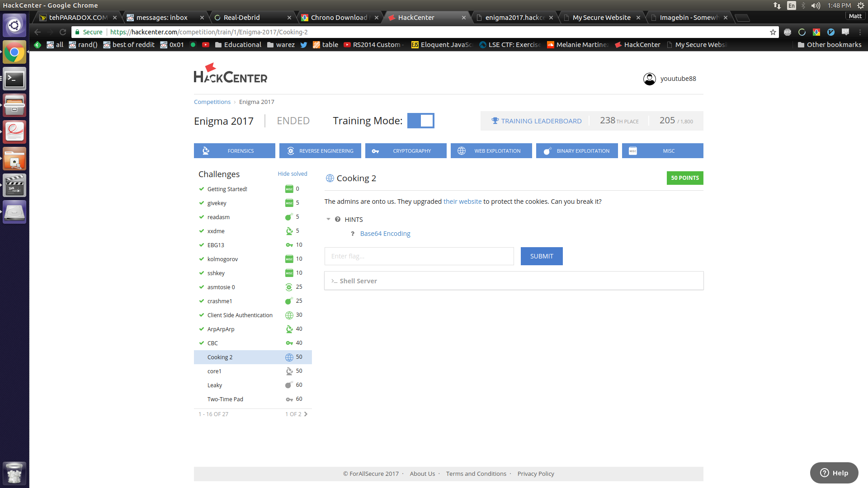Switch to the My Secure Website browser tab
Screen dimensions: 868x488
(x=601, y=18)
